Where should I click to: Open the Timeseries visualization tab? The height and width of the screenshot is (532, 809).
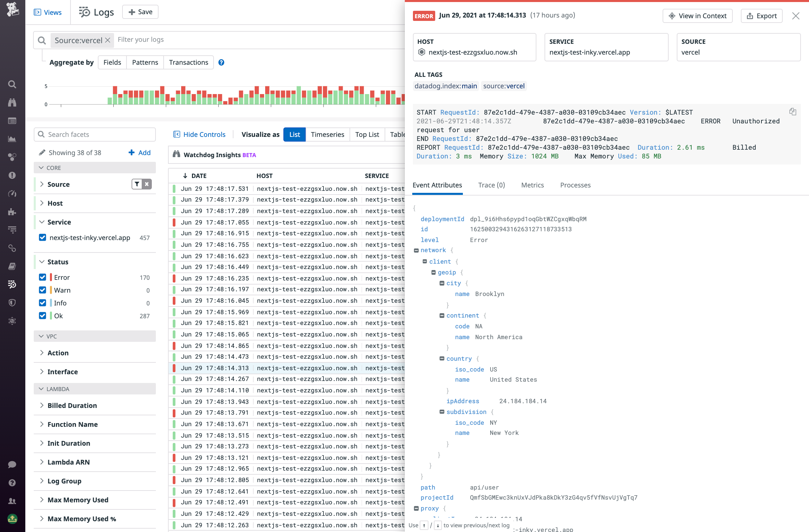tap(327, 134)
